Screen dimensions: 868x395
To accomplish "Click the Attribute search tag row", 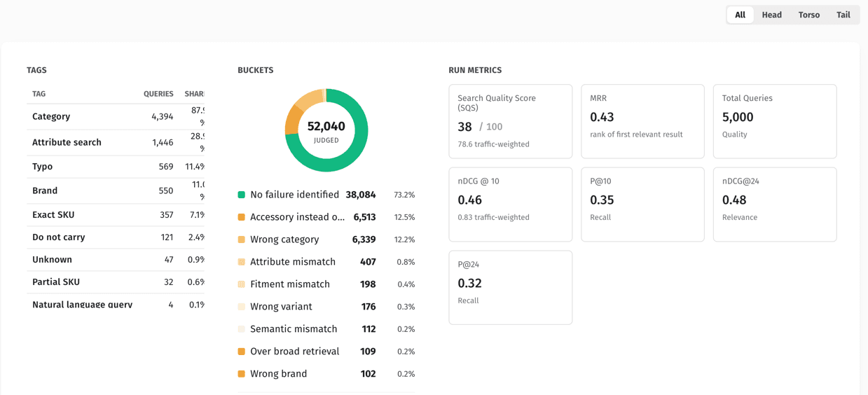I will coord(116,142).
